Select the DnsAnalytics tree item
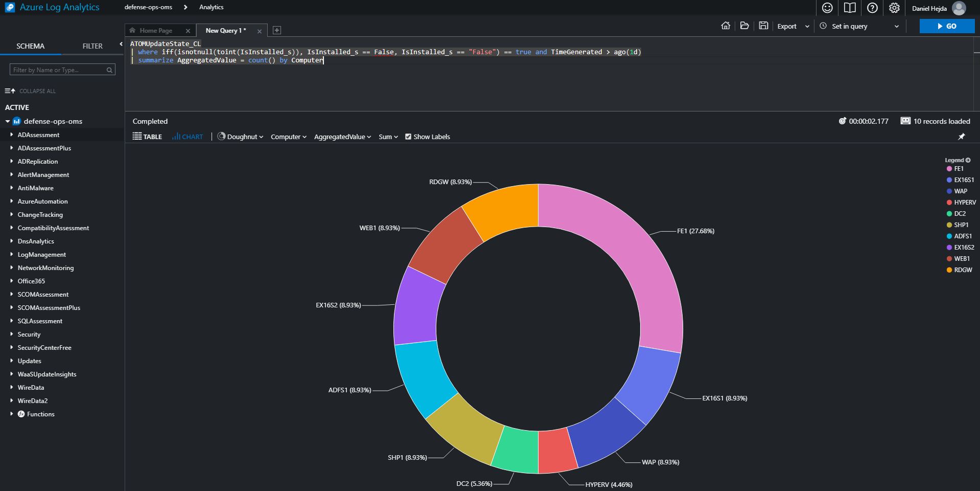This screenshot has width=980, height=491. 36,241
